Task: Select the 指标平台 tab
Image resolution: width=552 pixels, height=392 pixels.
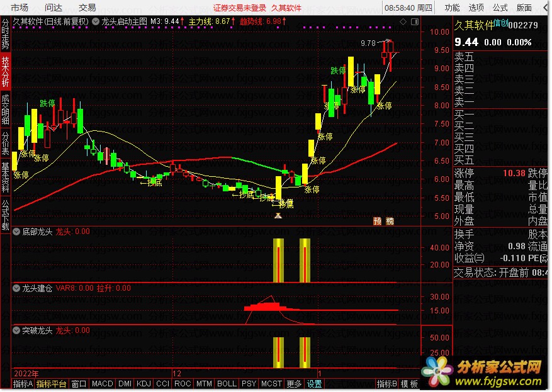Action: (x=52, y=384)
